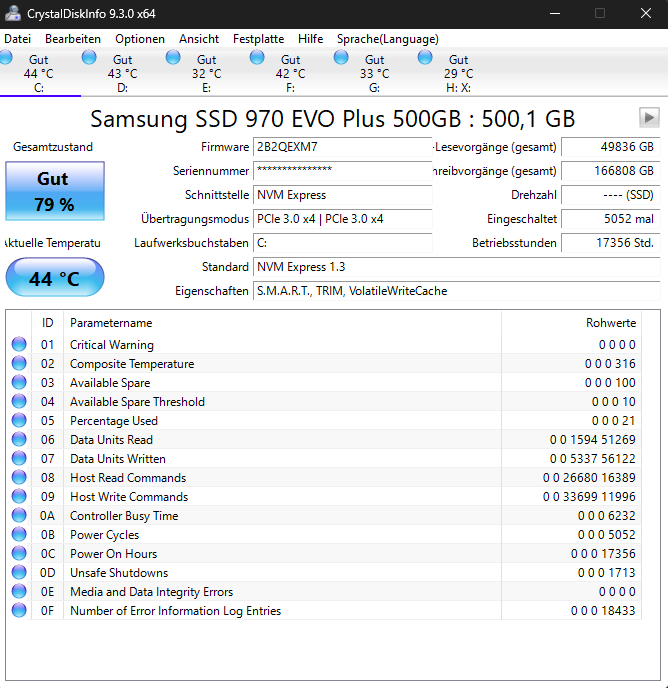The height and width of the screenshot is (688, 668).
Task: Click the 44 °C temperature button
Action: point(55,277)
